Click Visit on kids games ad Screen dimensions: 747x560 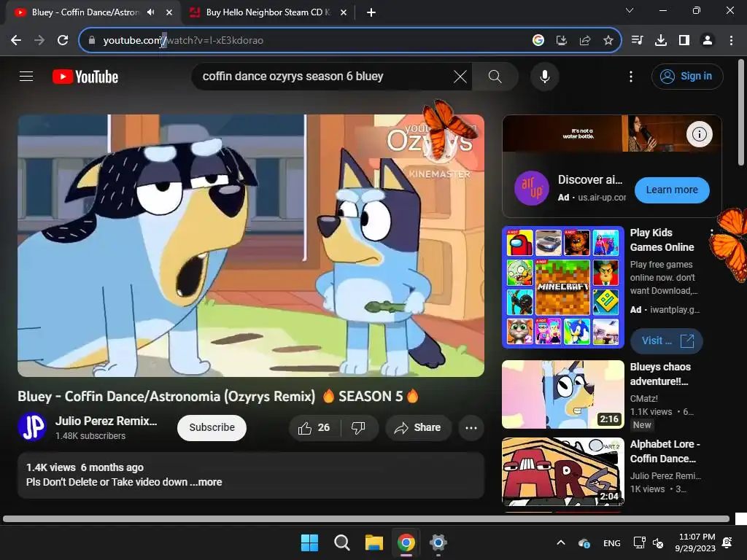click(667, 341)
